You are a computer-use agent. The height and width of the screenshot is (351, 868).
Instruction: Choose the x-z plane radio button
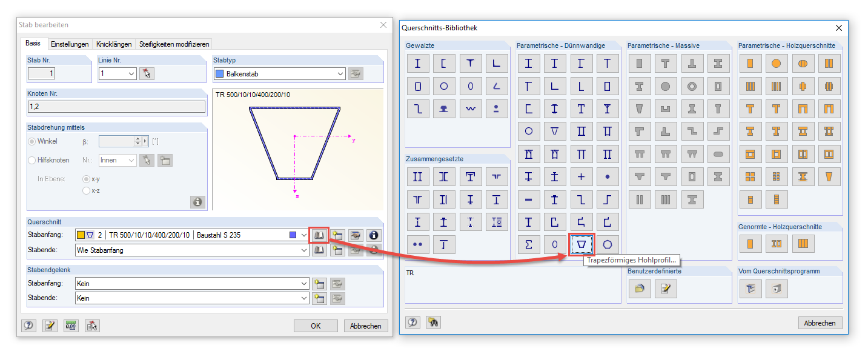tap(86, 191)
